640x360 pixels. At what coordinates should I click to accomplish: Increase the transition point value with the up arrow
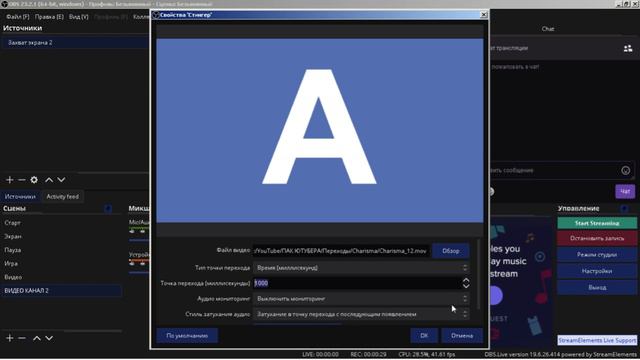click(x=466, y=280)
